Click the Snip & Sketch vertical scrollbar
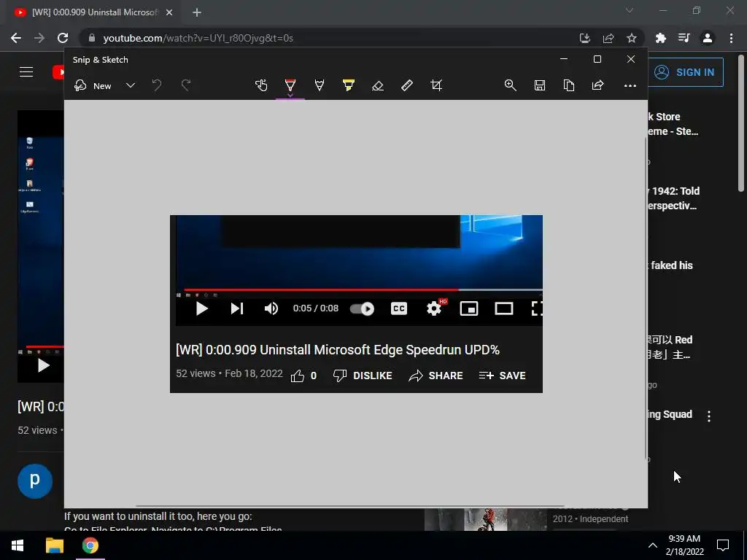Viewport: 747px width, 560px height. pyautogui.click(x=646, y=298)
